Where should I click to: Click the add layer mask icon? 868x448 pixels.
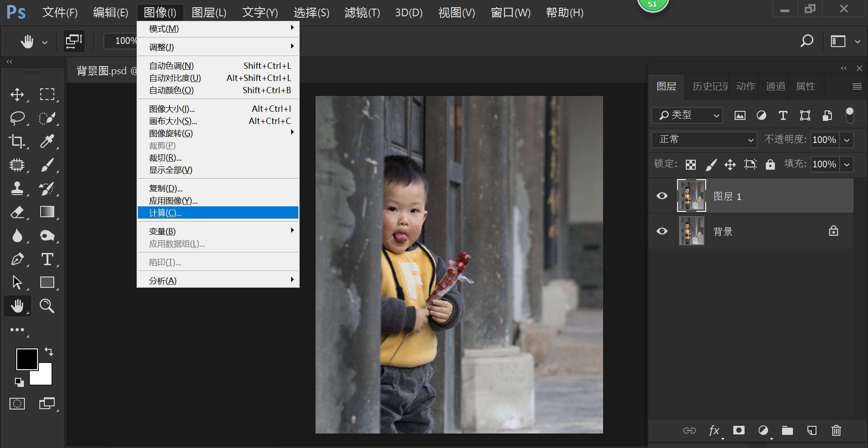pos(739,430)
